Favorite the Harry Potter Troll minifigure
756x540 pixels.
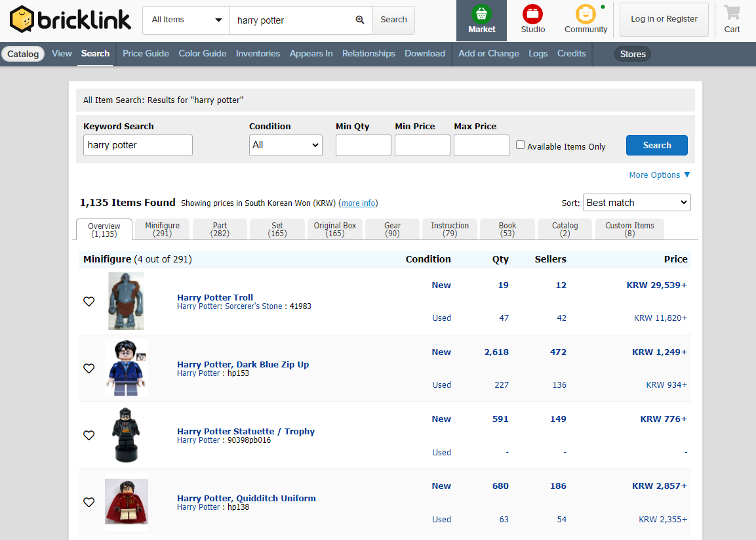[x=89, y=302]
